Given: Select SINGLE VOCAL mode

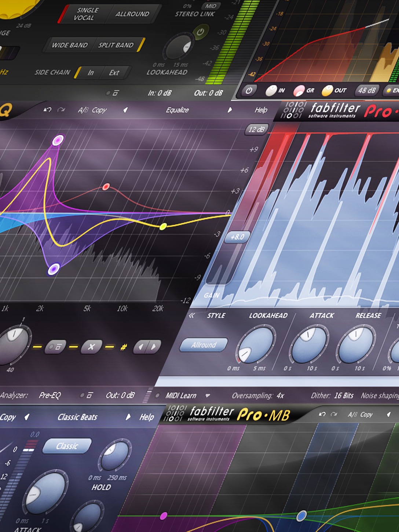Looking at the screenshot, I should point(86,14).
